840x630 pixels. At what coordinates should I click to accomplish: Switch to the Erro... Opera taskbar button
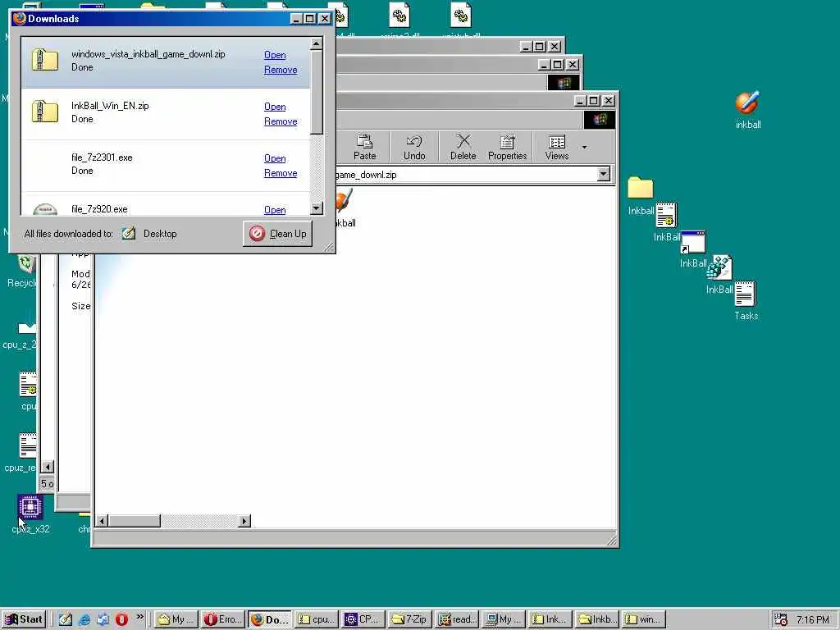coord(223,619)
